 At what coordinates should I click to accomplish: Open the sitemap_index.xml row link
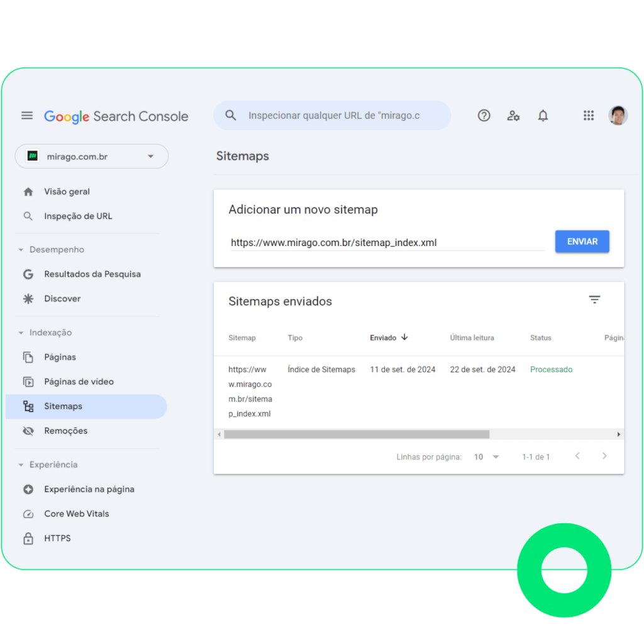click(250, 391)
